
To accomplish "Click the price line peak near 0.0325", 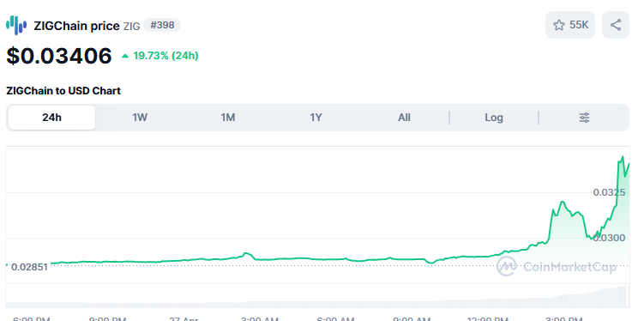I will (562, 202).
